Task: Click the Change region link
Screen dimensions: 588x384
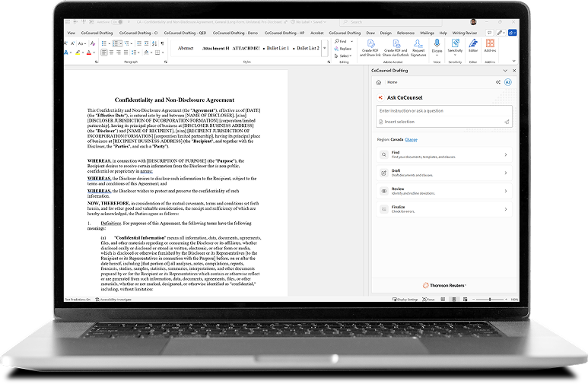Action: pyautogui.click(x=411, y=139)
